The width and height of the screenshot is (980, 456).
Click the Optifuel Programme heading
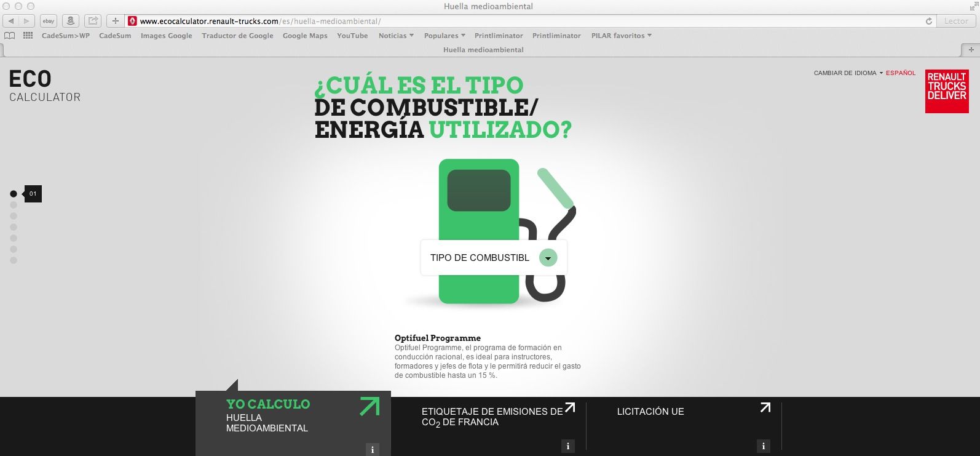438,338
